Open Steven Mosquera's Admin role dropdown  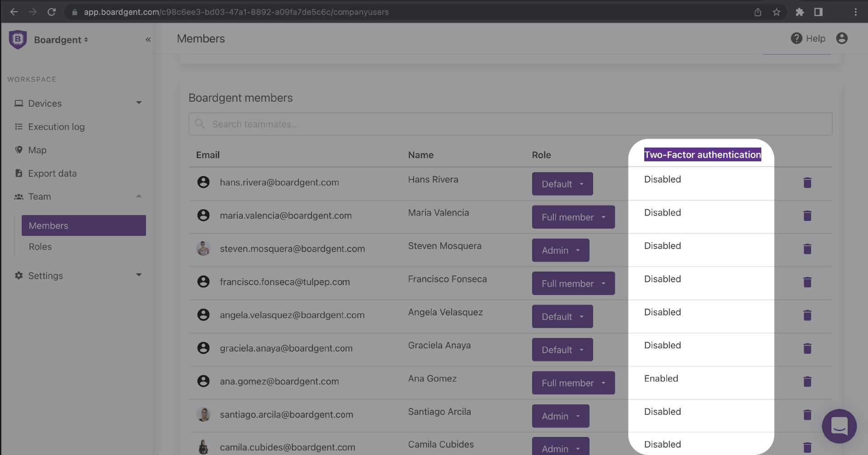[561, 250]
